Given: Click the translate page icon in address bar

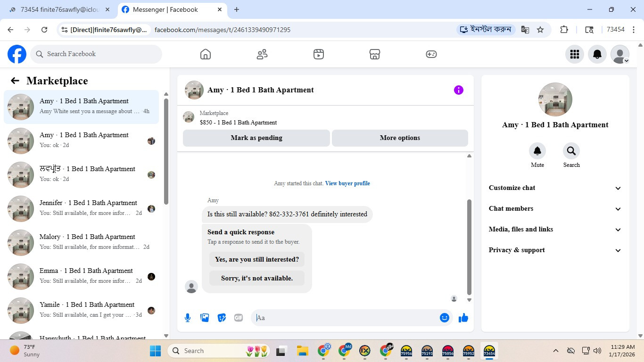Looking at the screenshot, I should pos(525,30).
